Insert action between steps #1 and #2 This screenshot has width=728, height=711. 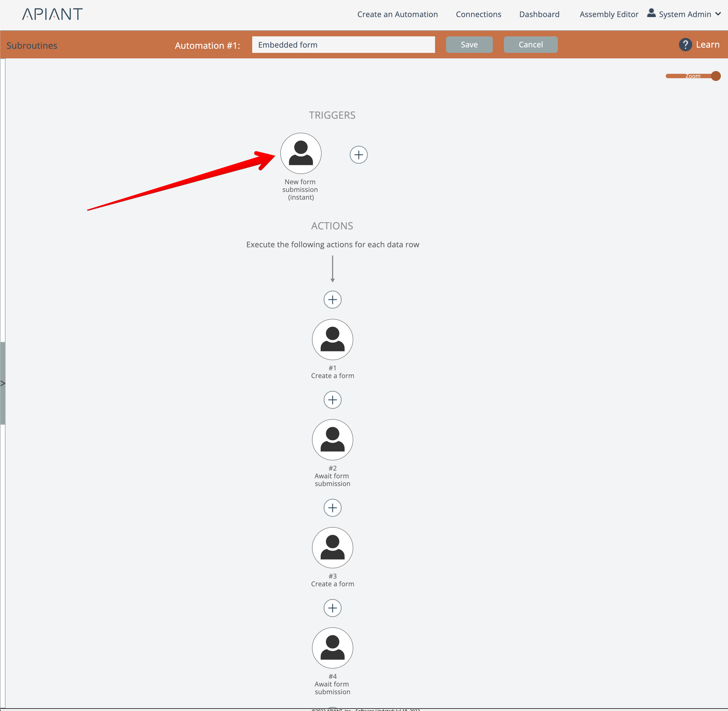coord(332,400)
